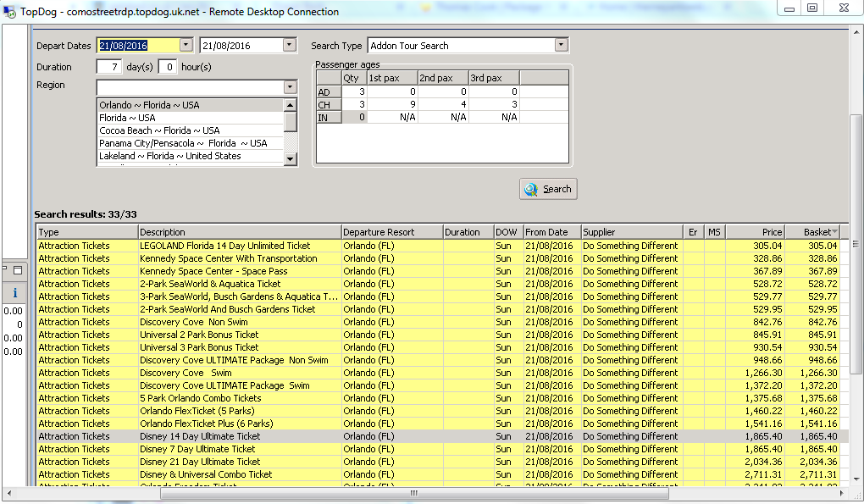Open the second Depart Dates dropdown arrow
Viewport: 864px width, 504px height.
[289, 46]
